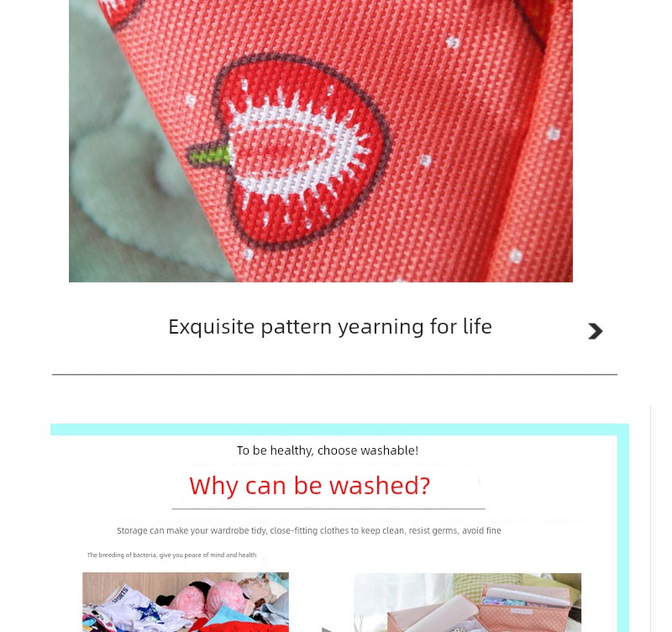The height and width of the screenshot is (632, 672).
Task: Open the messy clothes pile photo
Action: [186, 602]
